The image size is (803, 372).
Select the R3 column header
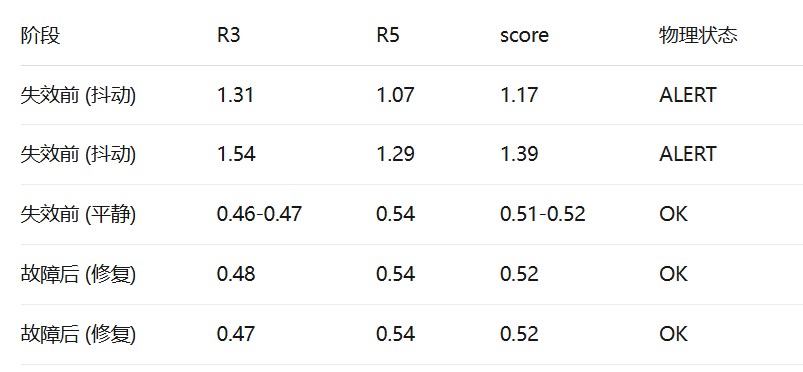(228, 35)
